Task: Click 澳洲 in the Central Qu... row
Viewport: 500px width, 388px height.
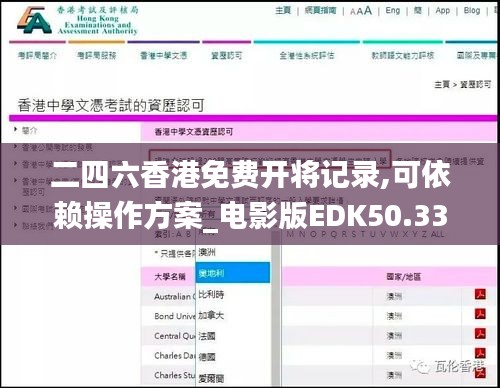Action: tap(394, 336)
